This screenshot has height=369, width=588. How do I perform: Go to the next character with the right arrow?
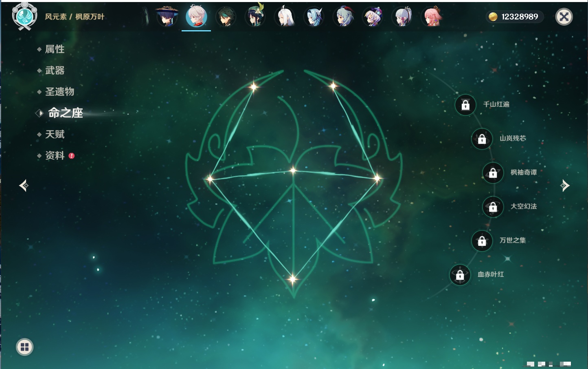pos(565,186)
